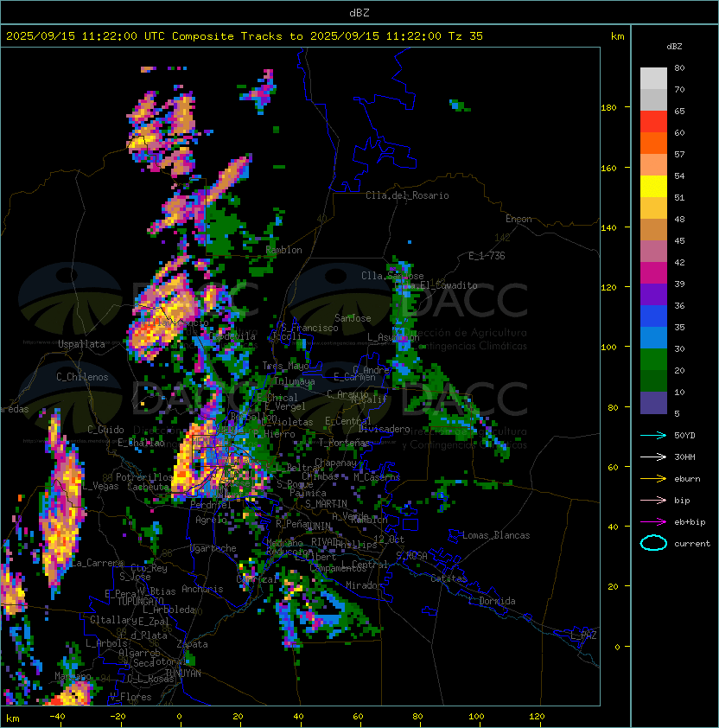Click the 'Potrerillos' map label
Image resolution: width=719 pixels, height=728 pixels.
(x=144, y=477)
